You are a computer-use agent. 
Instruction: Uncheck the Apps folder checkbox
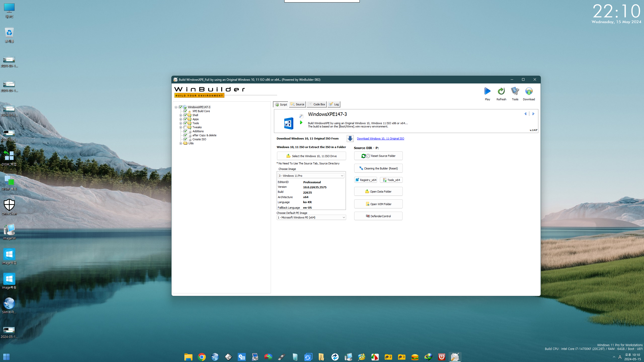pyautogui.click(x=185, y=119)
